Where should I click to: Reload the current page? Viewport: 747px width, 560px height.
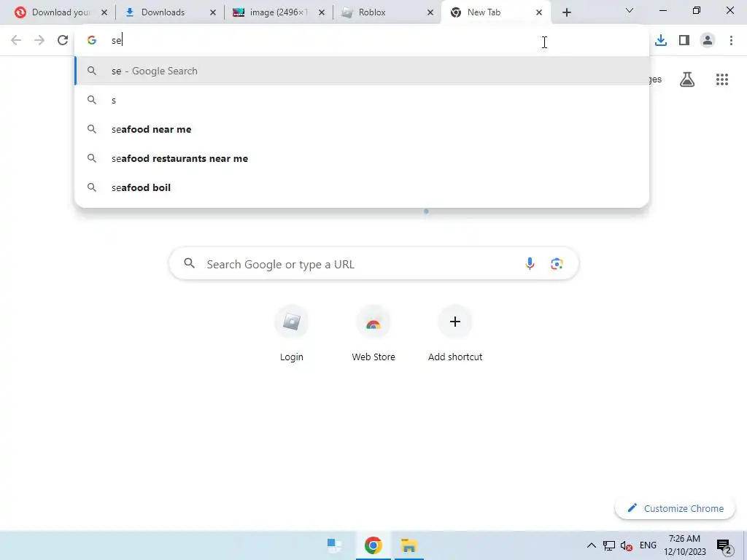point(63,41)
